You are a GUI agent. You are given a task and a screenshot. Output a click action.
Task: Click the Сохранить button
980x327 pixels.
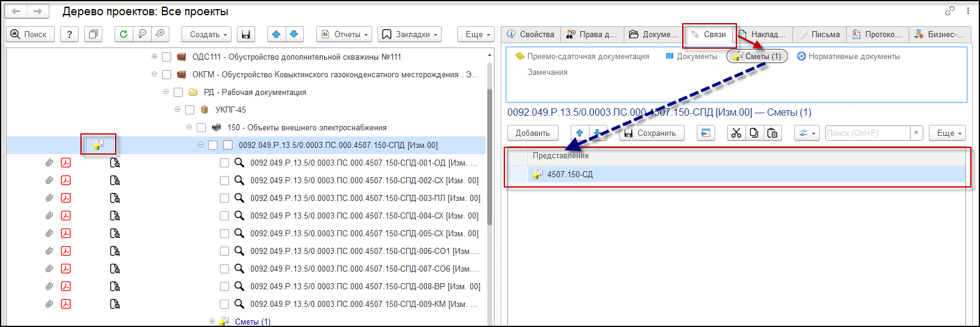(651, 133)
